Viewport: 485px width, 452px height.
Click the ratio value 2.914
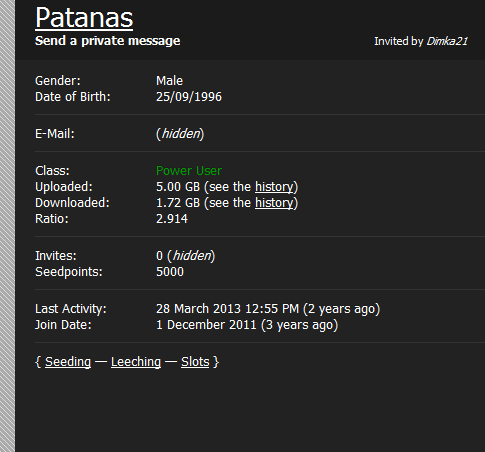point(172,219)
